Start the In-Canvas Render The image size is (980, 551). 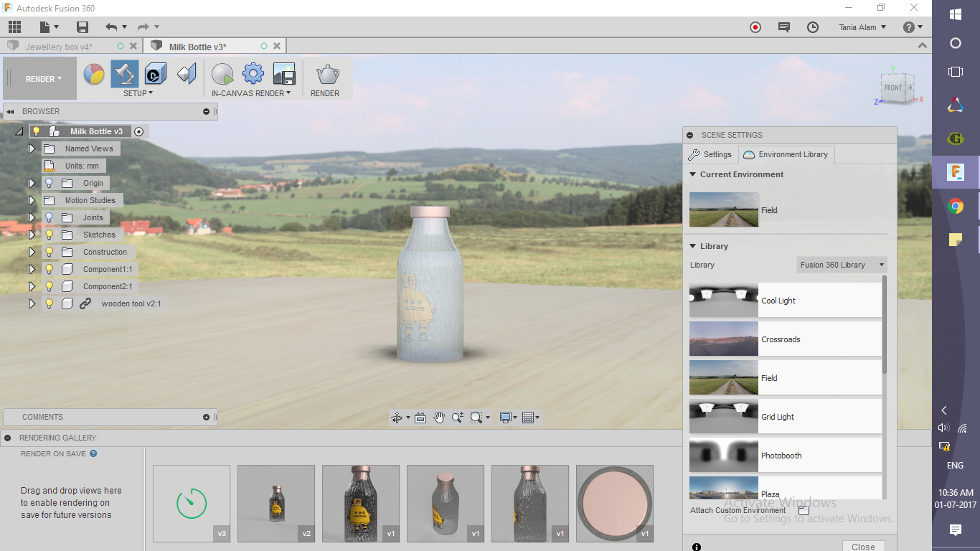tap(222, 74)
